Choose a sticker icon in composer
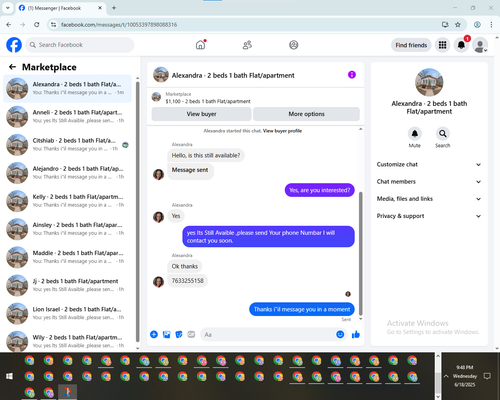500x400 pixels. pyautogui.click(x=179, y=334)
